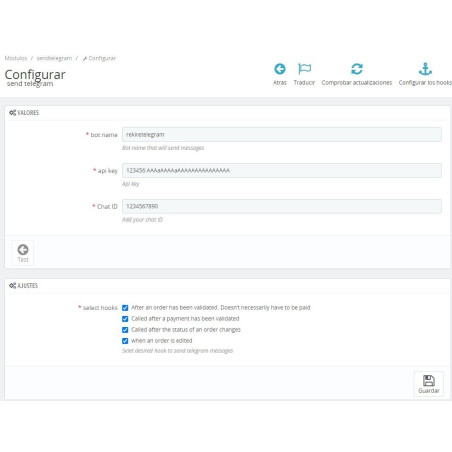Click the VALORES panel gear icon
Screen dimensions: 452x452
tap(12, 113)
